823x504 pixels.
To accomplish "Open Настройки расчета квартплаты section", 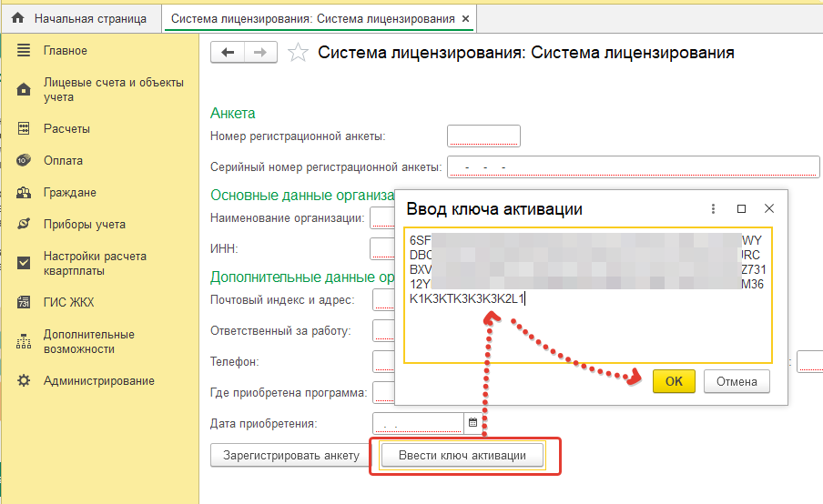I will click(x=95, y=264).
